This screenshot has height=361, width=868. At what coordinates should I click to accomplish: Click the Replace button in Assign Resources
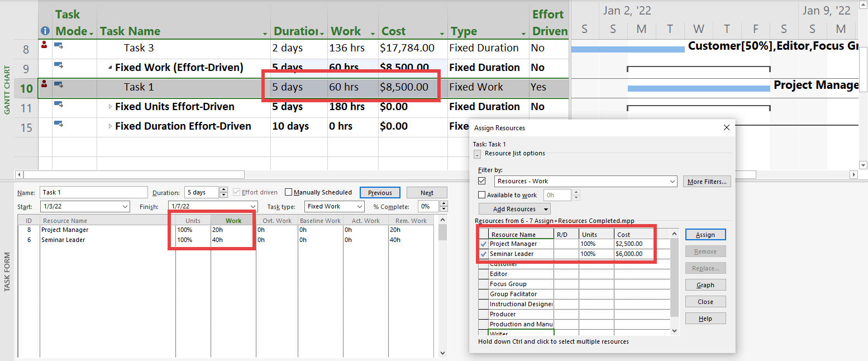click(x=705, y=268)
